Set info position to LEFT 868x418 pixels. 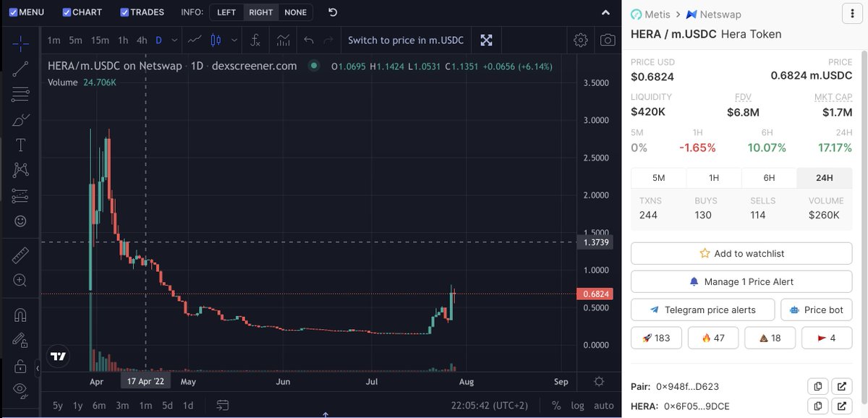(226, 12)
